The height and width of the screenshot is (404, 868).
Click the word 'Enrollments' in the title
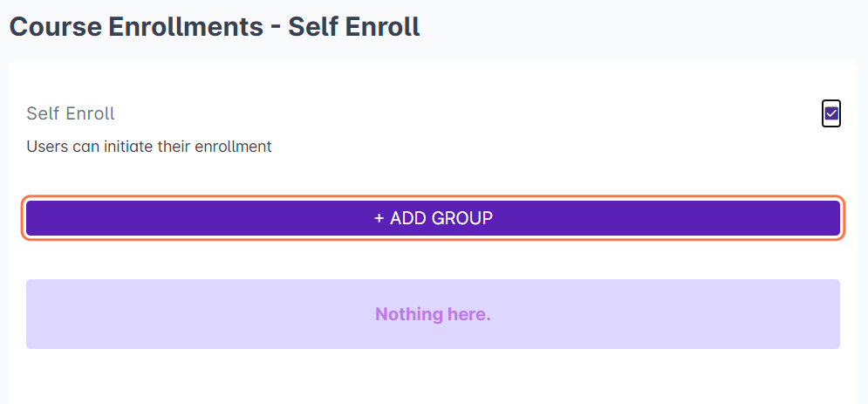point(185,26)
